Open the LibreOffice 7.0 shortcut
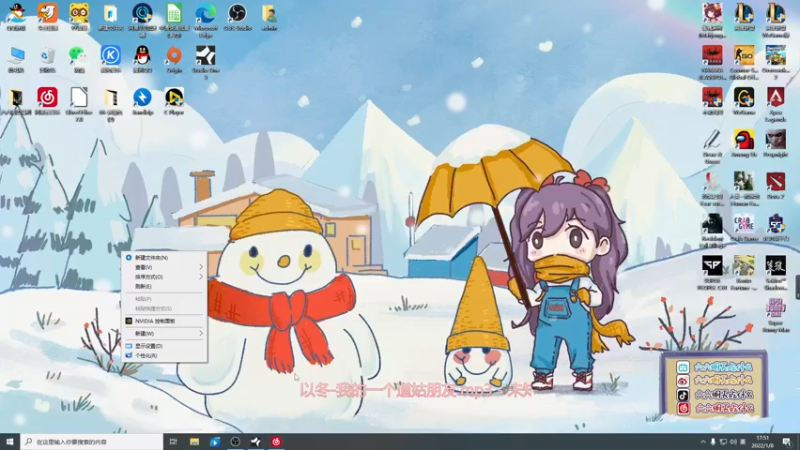Image resolution: width=800 pixels, height=450 pixels. coord(79,104)
